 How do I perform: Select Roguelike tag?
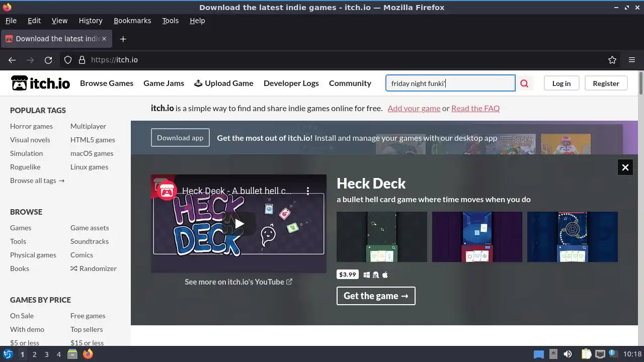point(25,167)
